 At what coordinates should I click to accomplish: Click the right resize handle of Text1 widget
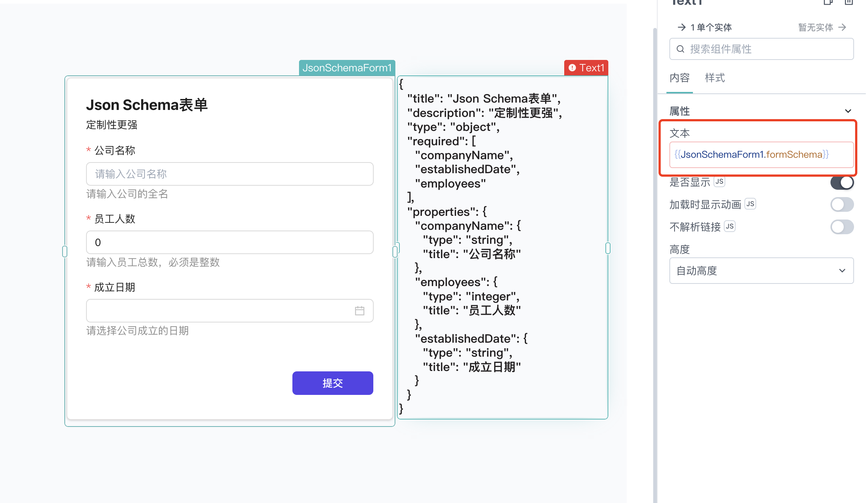coord(608,248)
